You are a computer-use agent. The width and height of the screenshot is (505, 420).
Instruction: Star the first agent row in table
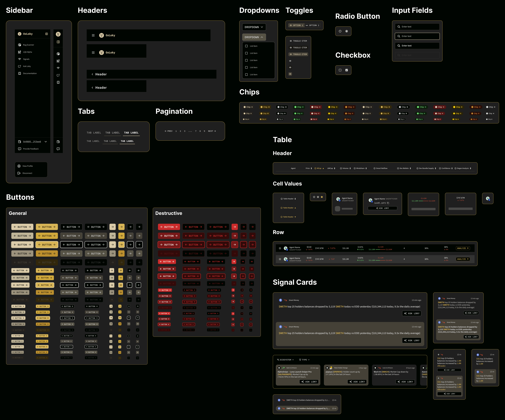point(280,248)
